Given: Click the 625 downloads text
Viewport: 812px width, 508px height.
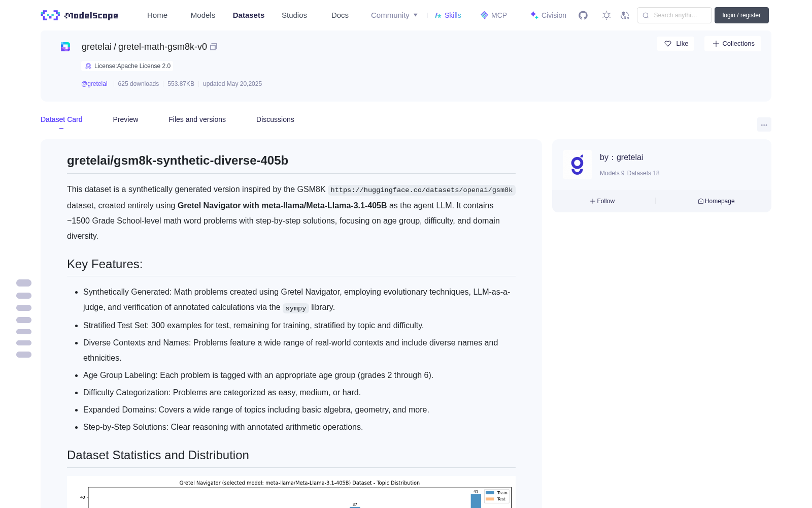Looking at the screenshot, I should [x=138, y=84].
